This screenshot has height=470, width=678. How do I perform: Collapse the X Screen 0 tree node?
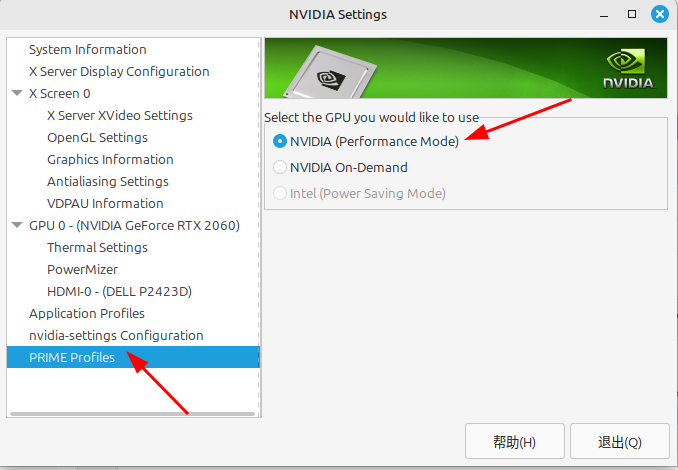point(17,93)
